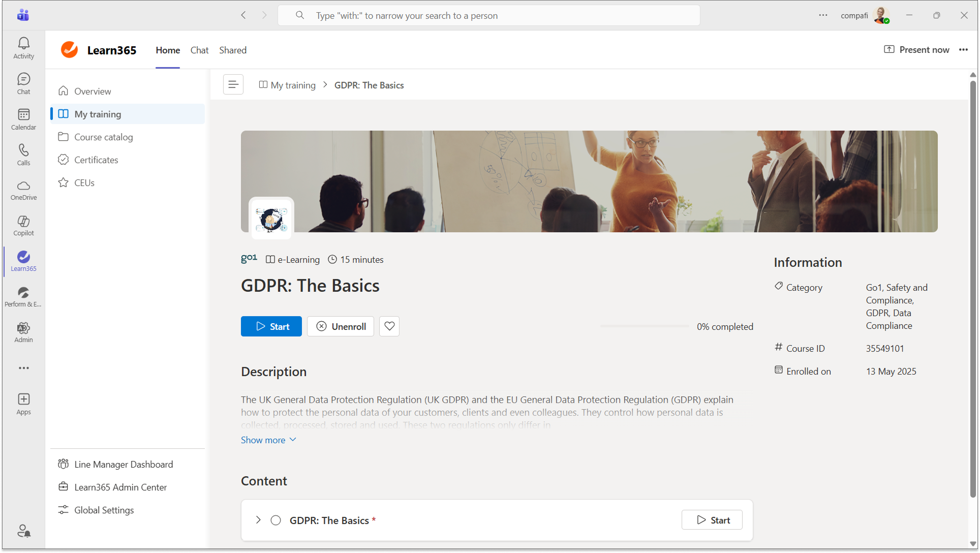
Task: Open OneDrive in the sidebar
Action: [x=23, y=190]
